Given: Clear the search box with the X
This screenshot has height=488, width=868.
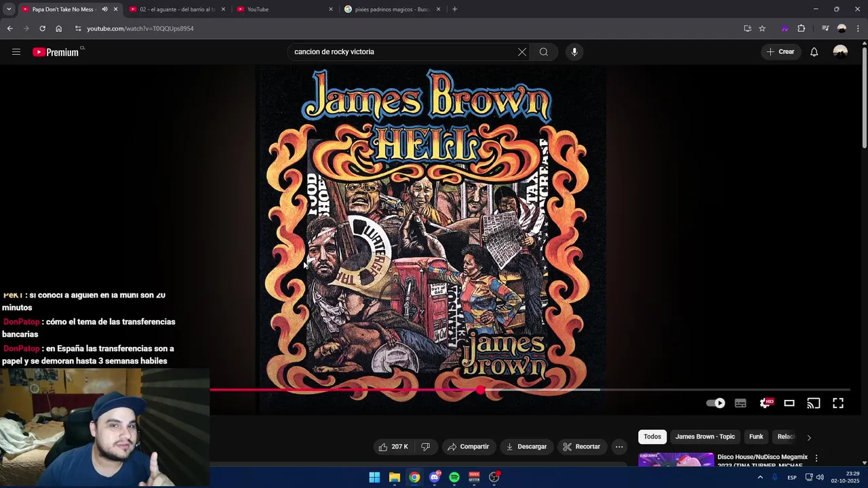Looking at the screenshot, I should [522, 52].
